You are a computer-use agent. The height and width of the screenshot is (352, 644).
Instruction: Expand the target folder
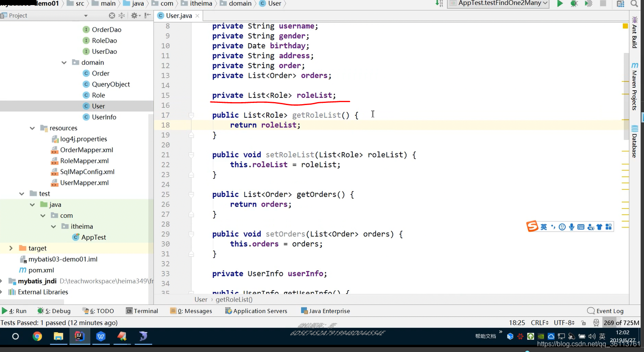[11, 249]
